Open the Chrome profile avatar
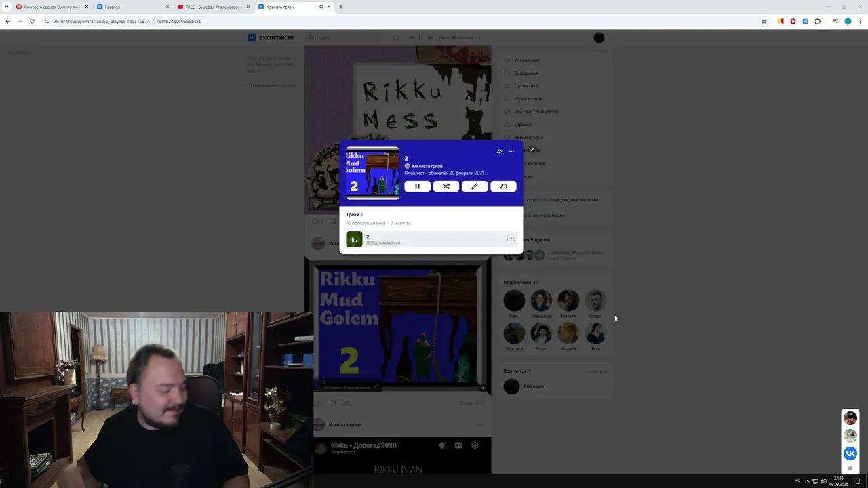 [x=848, y=21]
